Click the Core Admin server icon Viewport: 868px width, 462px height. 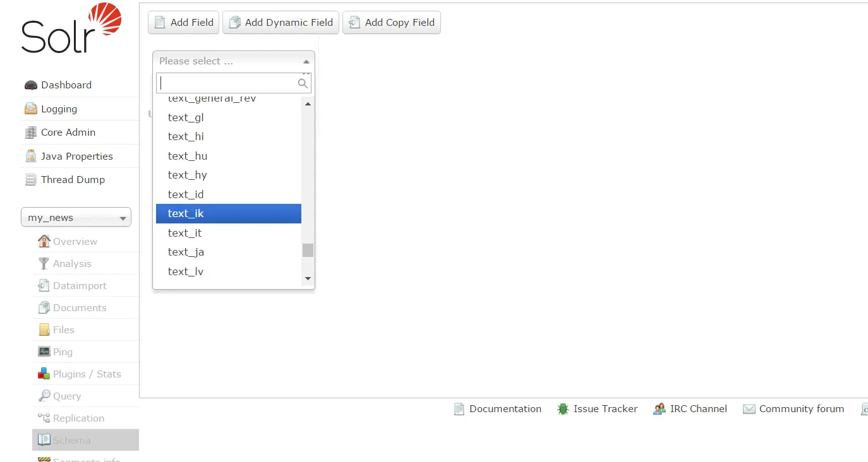(31, 133)
